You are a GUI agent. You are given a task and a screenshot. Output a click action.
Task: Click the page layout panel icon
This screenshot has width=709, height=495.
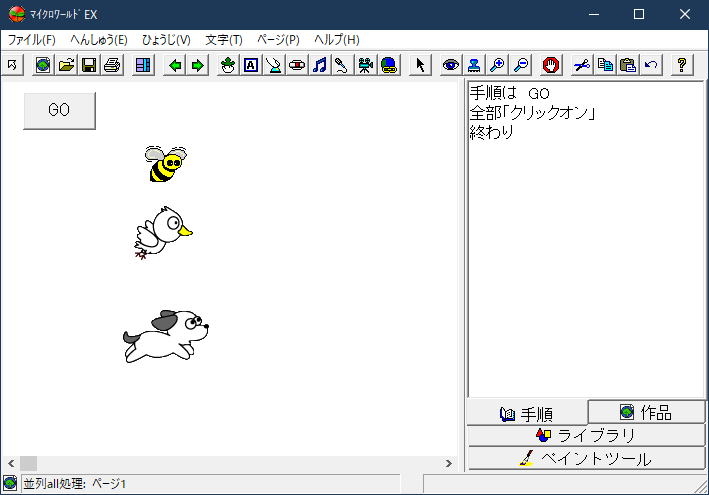pos(143,65)
